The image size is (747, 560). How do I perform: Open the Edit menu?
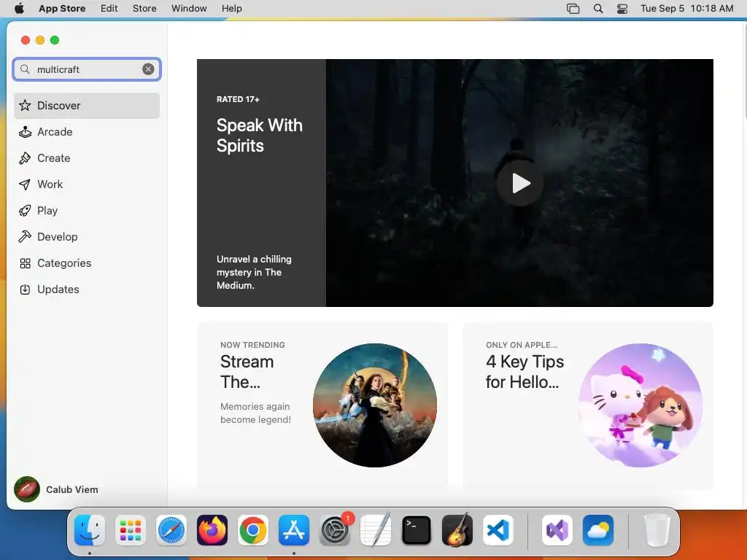tap(109, 9)
